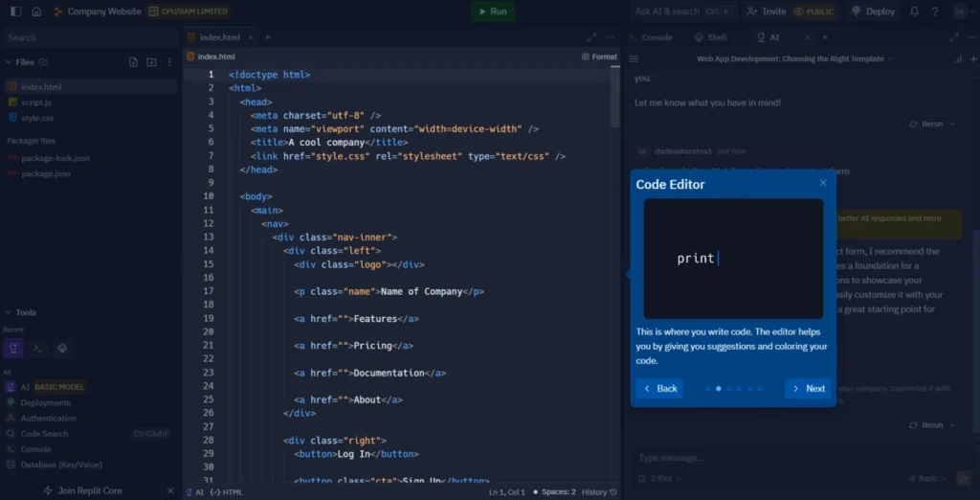Create a new file in Files
Viewport: 980px width, 500px height.
coord(133,62)
